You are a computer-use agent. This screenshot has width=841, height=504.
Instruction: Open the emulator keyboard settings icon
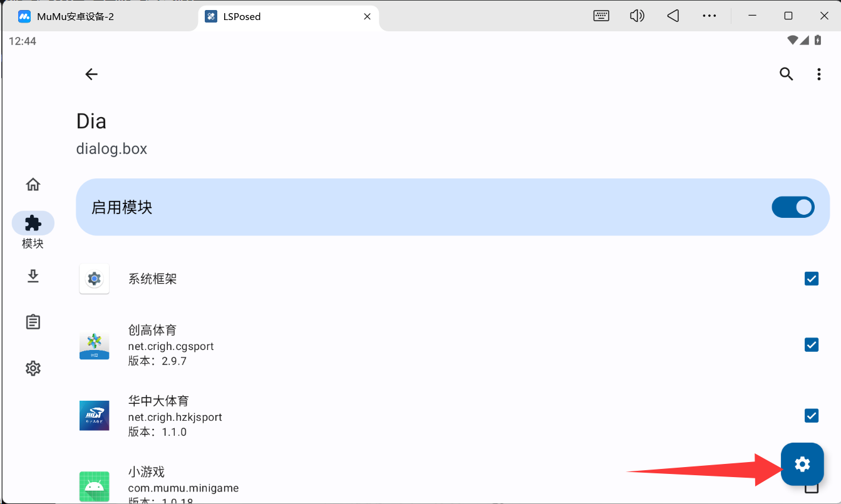[601, 16]
